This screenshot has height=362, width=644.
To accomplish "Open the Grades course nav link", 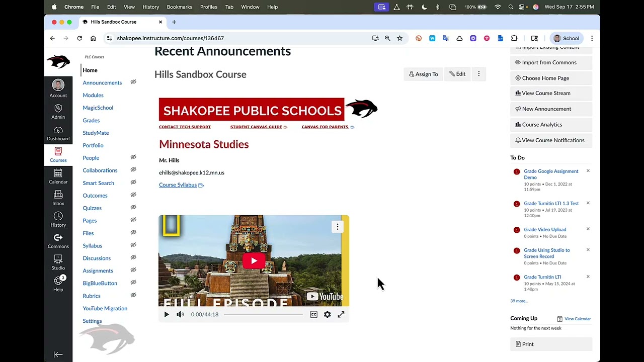I will [91, 120].
